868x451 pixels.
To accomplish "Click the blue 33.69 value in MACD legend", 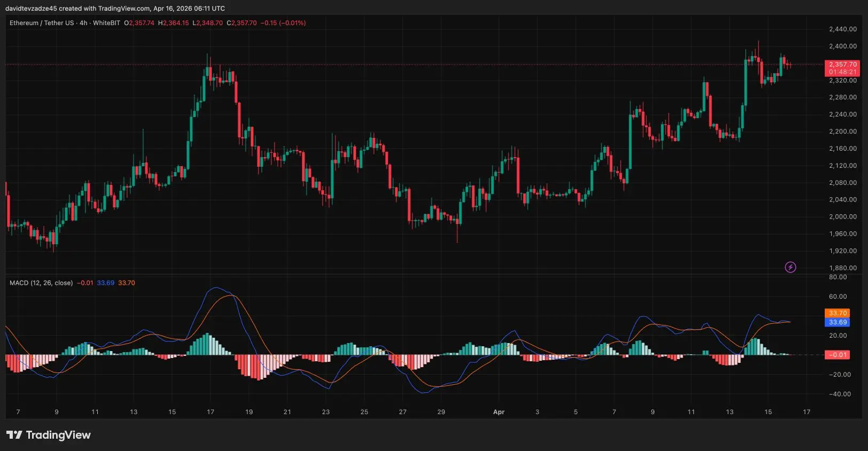I will (106, 283).
